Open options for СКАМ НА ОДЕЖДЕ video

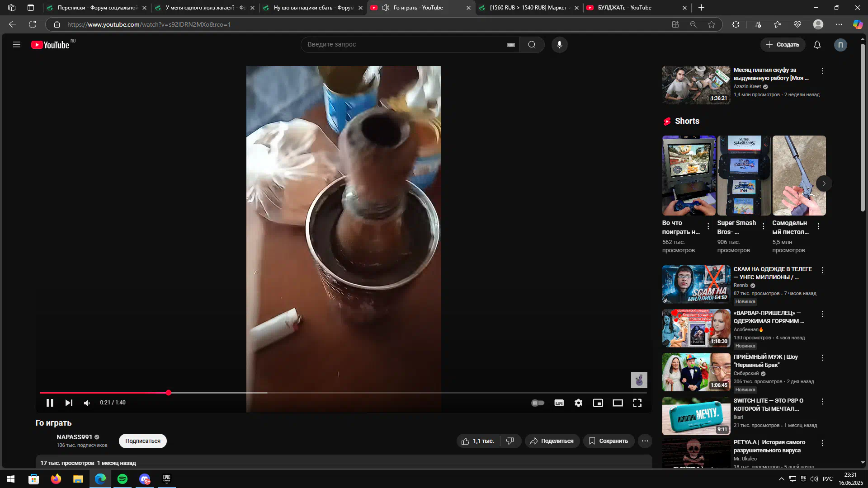822,270
